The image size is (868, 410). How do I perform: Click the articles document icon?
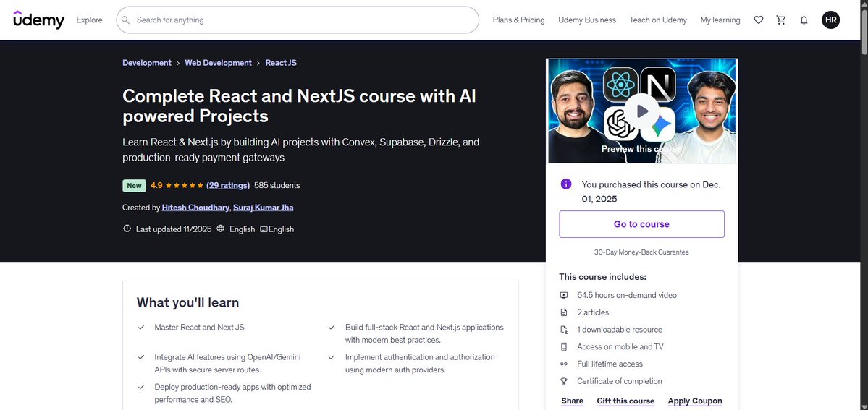click(x=563, y=312)
